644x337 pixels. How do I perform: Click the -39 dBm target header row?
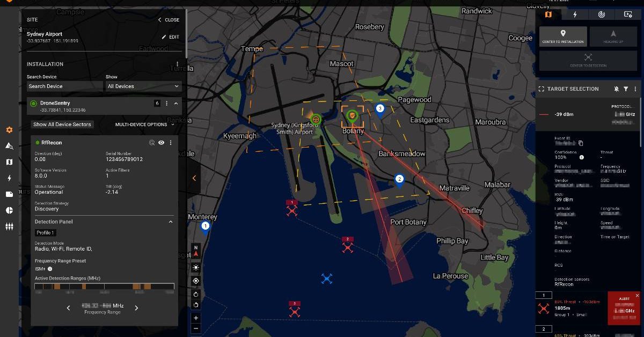click(588, 115)
